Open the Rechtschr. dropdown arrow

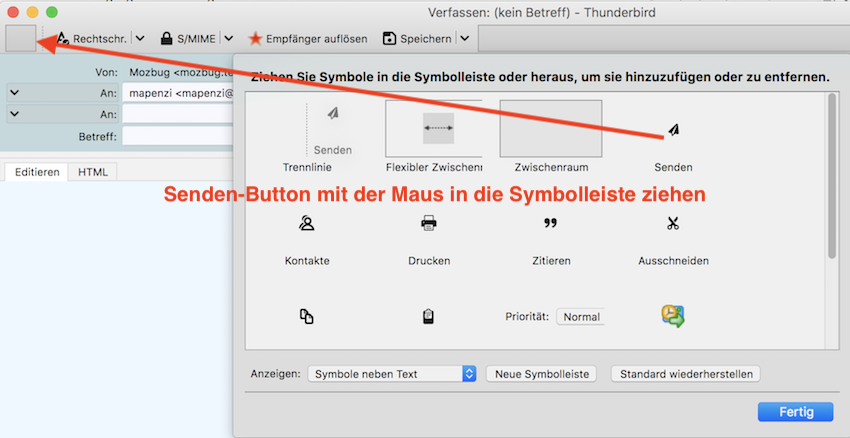pos(140,38)
